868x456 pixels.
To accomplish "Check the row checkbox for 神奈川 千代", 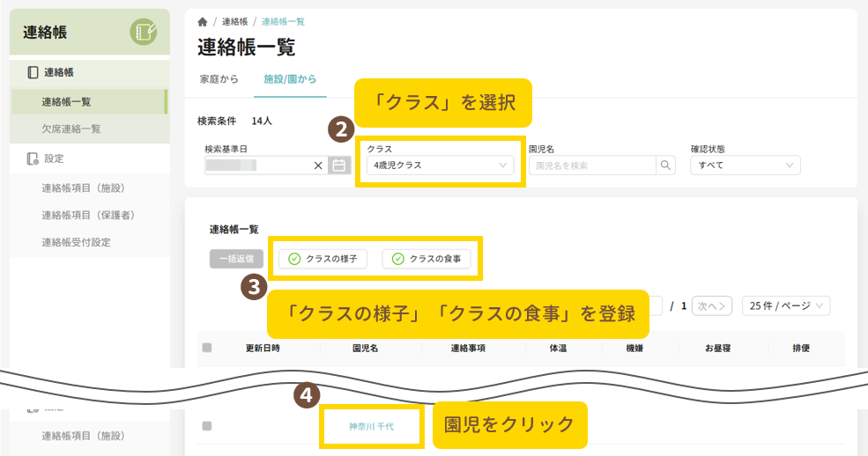I will click(x=207, y=426).
